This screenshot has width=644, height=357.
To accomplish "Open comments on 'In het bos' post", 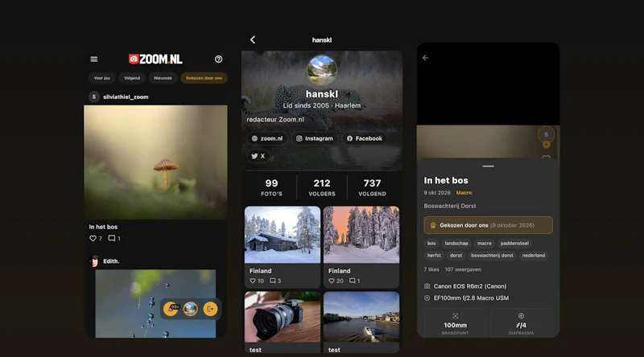I will pos(111,239).
